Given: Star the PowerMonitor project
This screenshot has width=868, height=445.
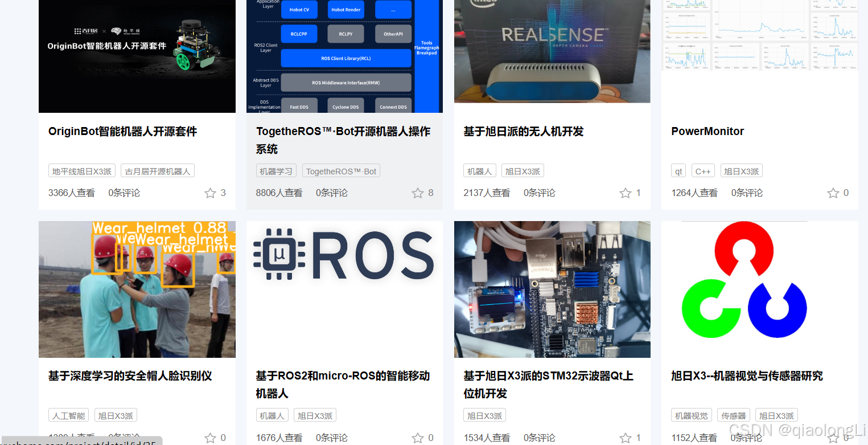Looking at the screenshot, I should pyautogui.click(x=833, y=193).
